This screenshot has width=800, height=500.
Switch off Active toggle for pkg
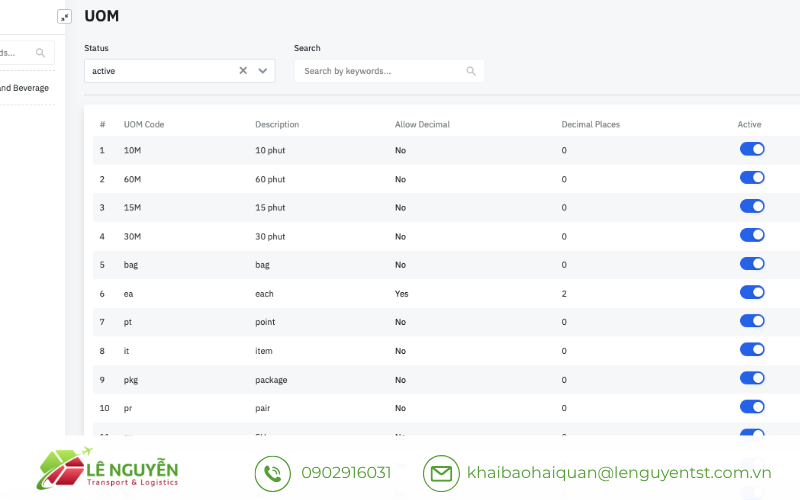pos(752,378)
